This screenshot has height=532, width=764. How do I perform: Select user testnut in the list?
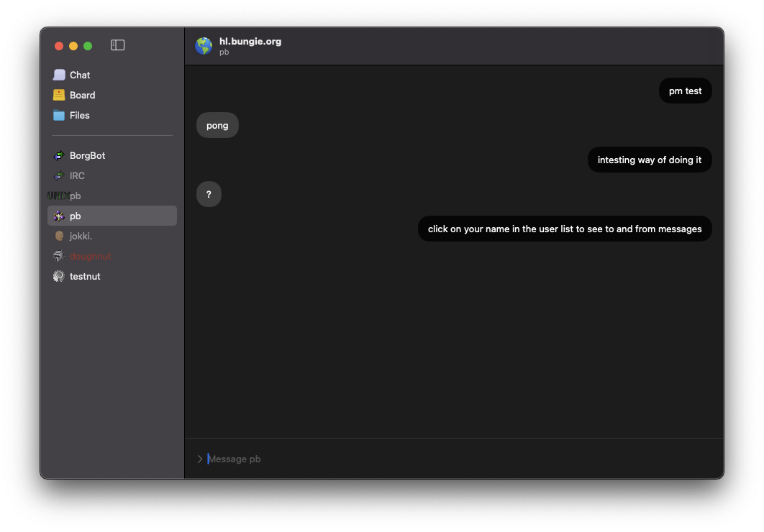[112, 277]
